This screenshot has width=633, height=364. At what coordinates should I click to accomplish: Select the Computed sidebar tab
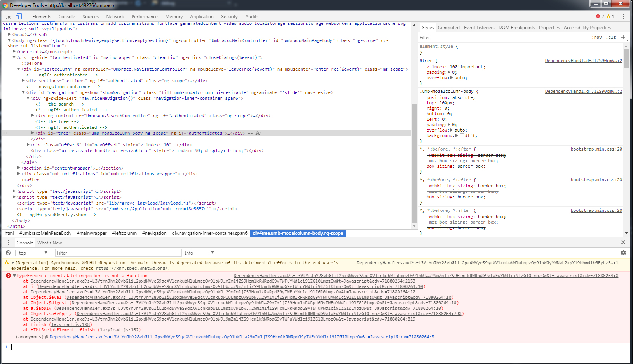click(448, 28)
